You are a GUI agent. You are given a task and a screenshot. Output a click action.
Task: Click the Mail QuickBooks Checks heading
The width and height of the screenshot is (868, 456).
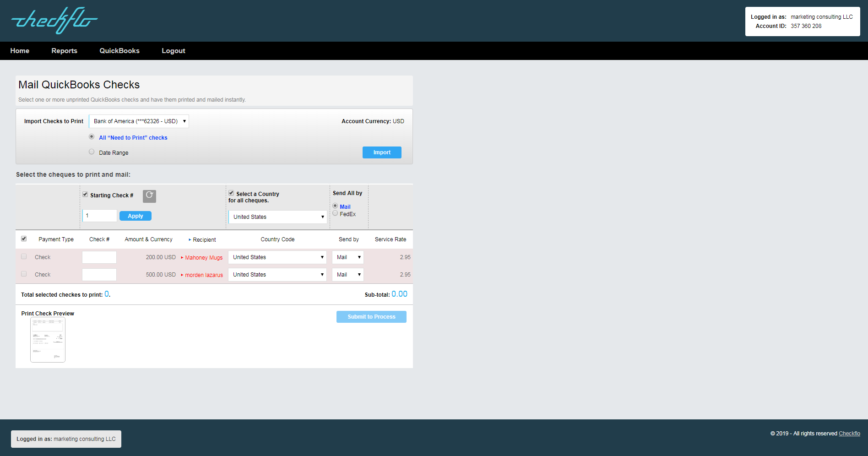79,85
